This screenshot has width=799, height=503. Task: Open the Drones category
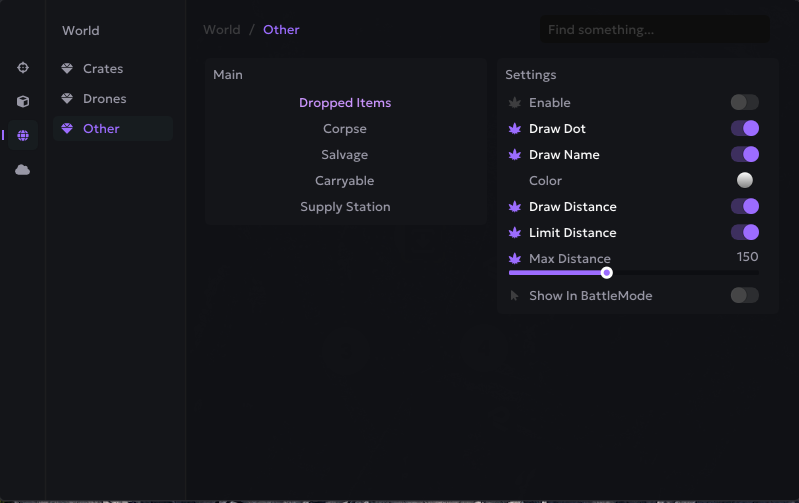pyautogui.click(x=104, y=99)
